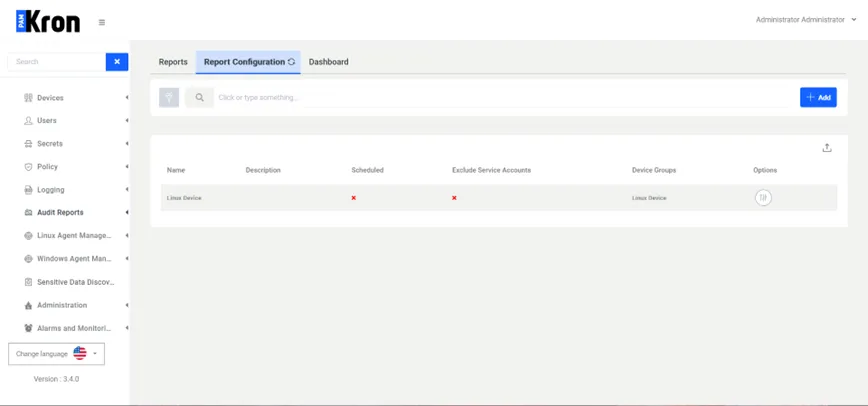This screenshot has width=868, height=406.
Task: Click the Users sidebar icon
Action: (29, 120)
